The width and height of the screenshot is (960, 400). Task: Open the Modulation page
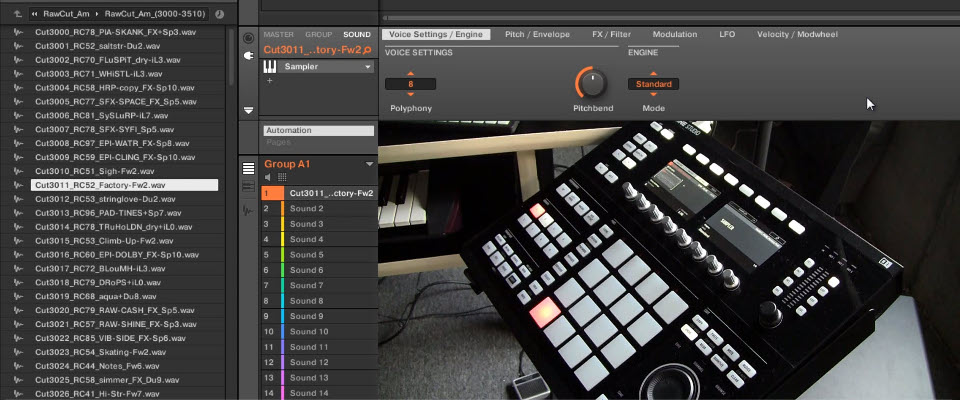[x=675, y=35]
